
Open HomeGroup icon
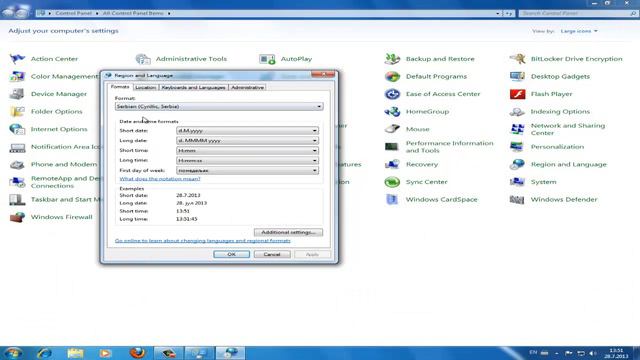[392, 111]
